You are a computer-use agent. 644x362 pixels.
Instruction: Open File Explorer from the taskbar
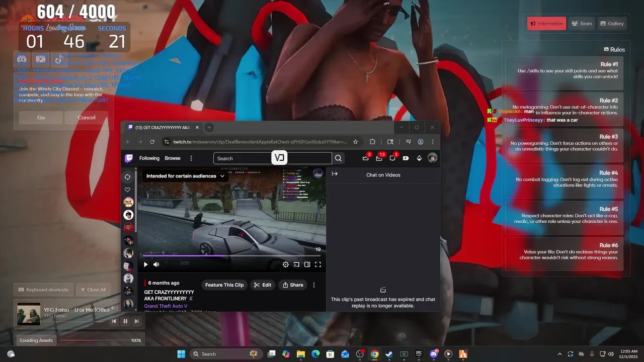(x=300, y=354)
